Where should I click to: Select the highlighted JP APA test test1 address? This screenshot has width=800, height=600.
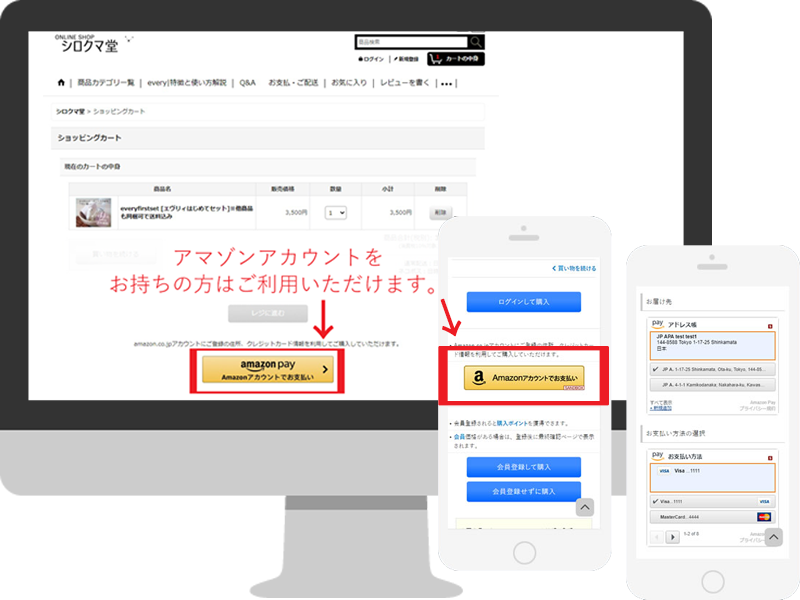713,345
